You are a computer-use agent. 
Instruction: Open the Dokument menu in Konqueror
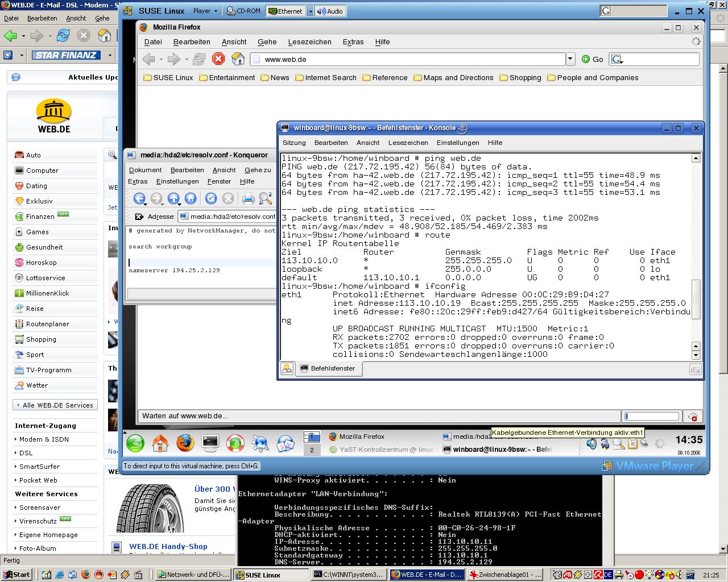tap(145, 170)
